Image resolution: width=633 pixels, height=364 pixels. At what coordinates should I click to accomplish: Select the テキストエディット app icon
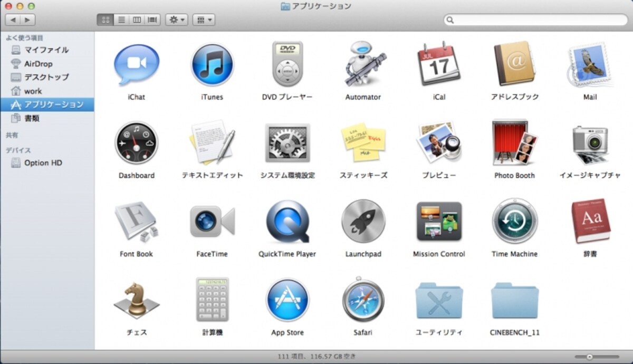212,143
